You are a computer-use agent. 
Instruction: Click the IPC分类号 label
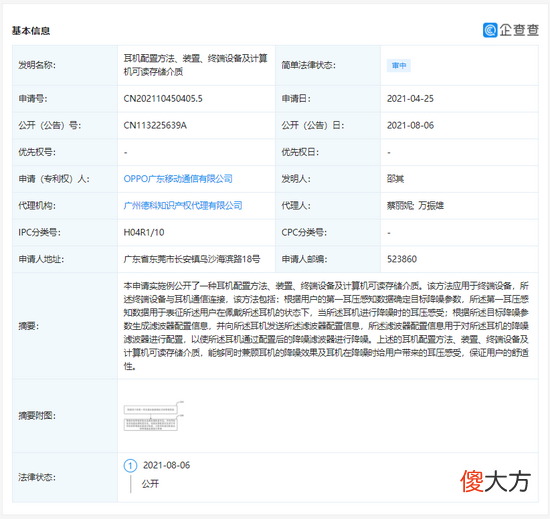[39, 232]
